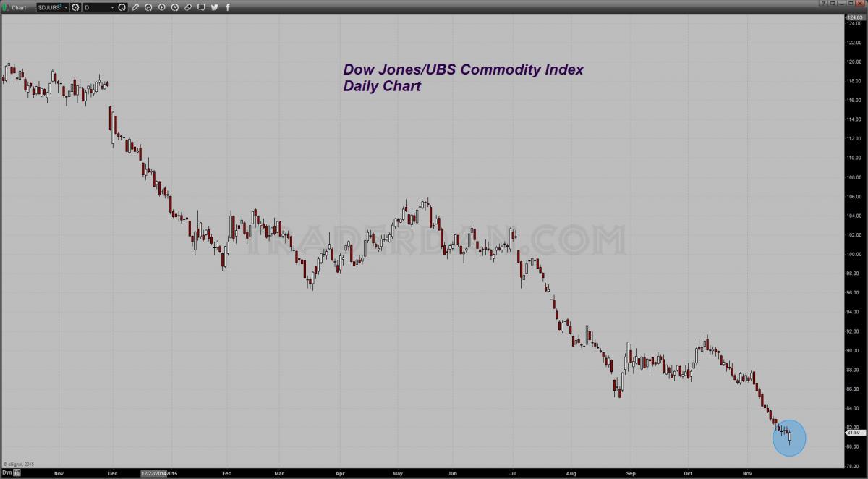
Task: Click the 81.50 current price label
Action: pyautogui.click(x=856, y=432)
